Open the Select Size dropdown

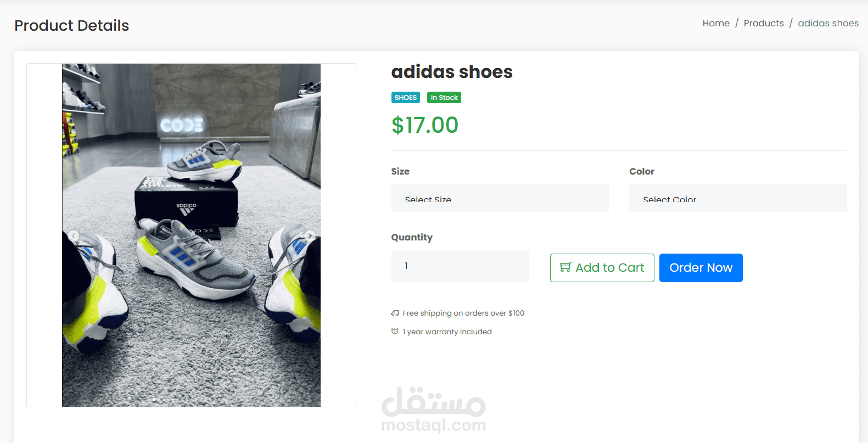(500, 198)
